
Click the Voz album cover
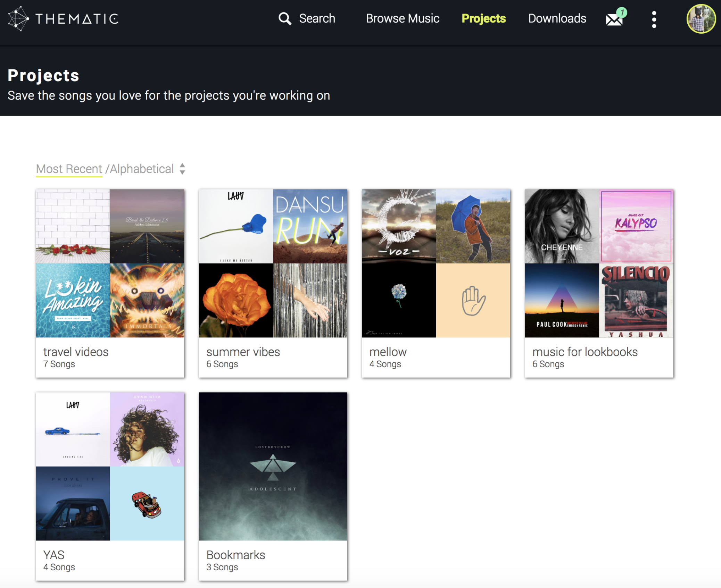tap(399, 226)
